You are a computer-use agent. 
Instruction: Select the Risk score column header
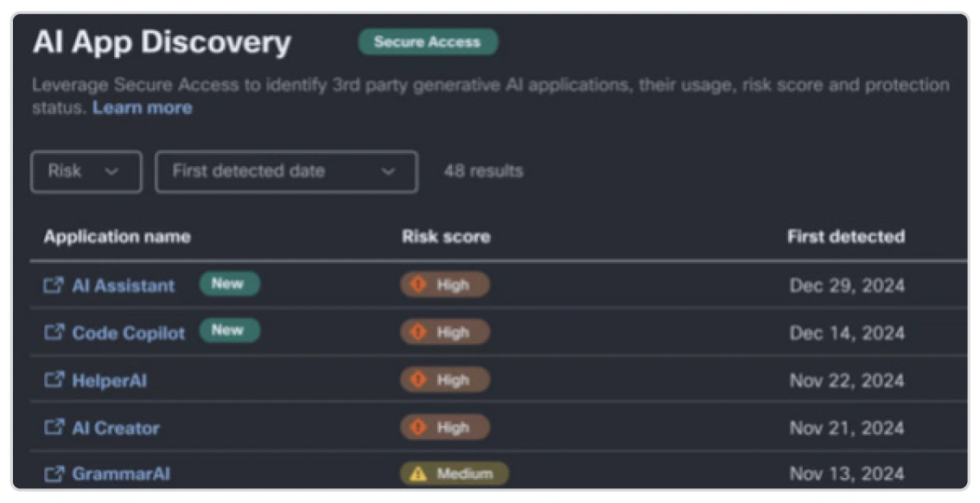point(445,236)
